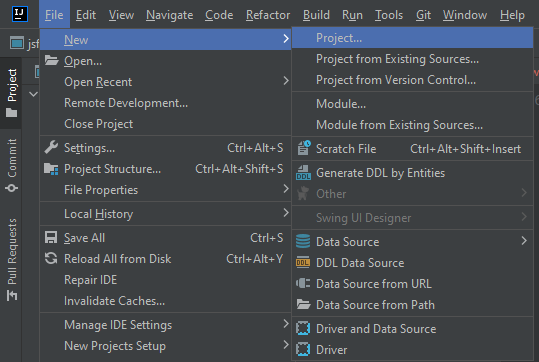539x362 pixels.
Task: Open the View menu
Action: pyautogui.click(x=121, y=15)
